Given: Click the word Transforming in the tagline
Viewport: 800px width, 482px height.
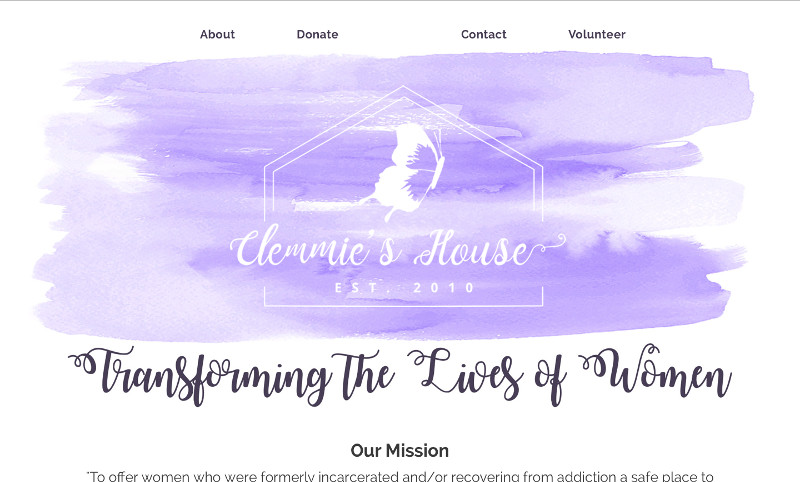Looking at the screenshot, I should (x=200, y=376).
